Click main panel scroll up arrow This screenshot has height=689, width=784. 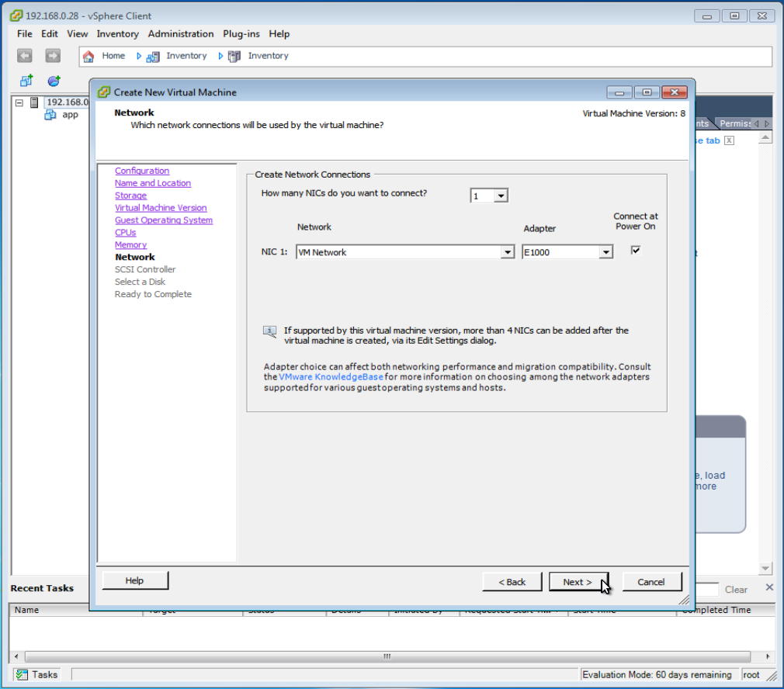tap(765, 137)
